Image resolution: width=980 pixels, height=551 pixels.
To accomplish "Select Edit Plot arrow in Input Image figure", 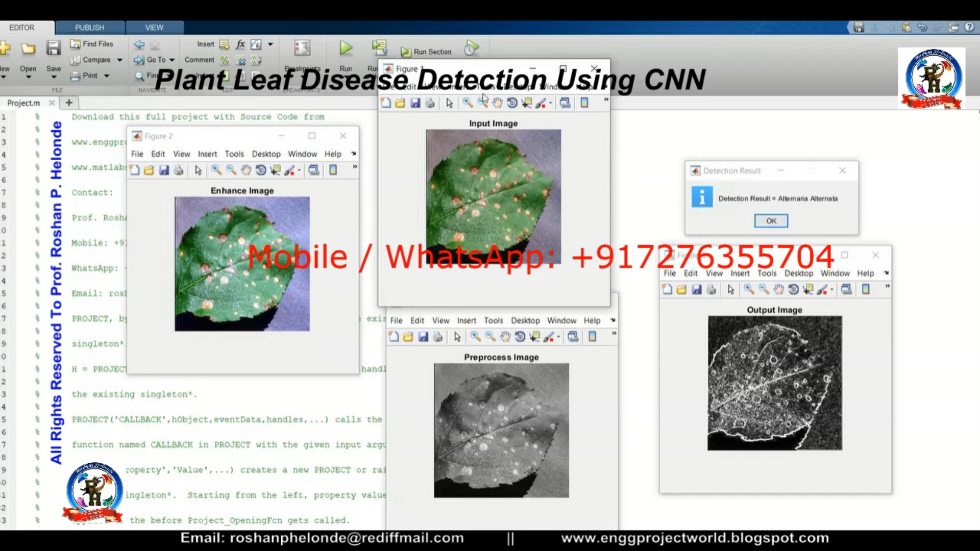I will [449, 103].
